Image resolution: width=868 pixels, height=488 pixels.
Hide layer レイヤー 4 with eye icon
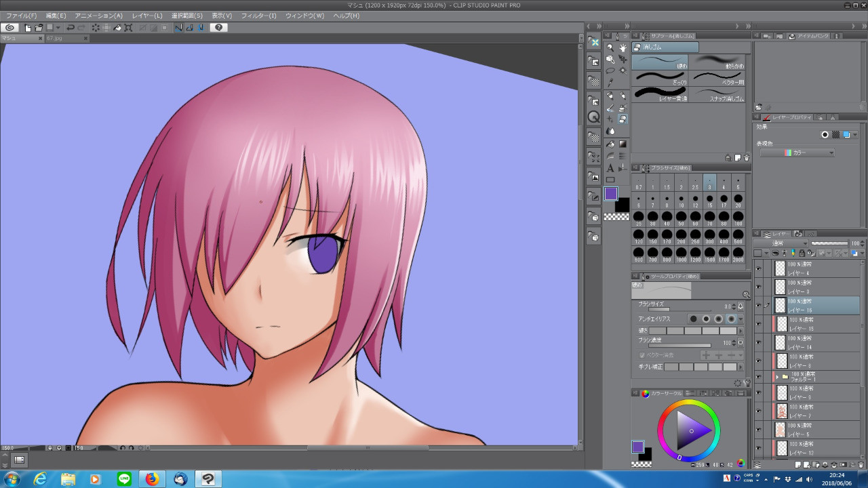coord(758,269)
